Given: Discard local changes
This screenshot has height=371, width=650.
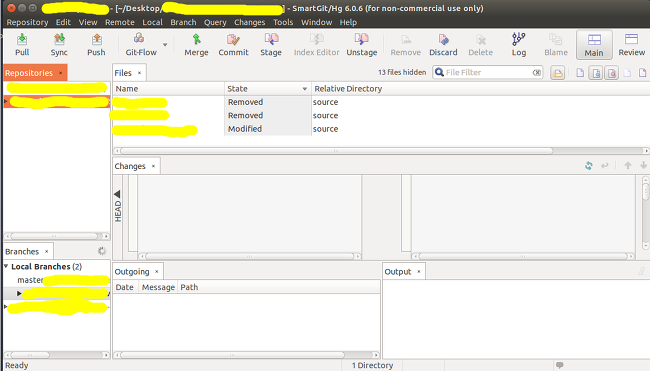Looking at the screenshot, I should tap(443, 44).
